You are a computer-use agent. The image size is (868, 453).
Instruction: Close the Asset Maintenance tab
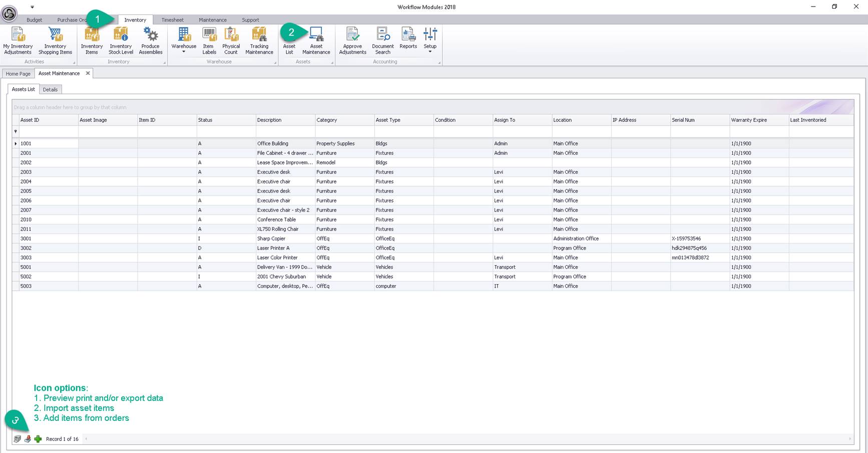[x=88, y=73]
